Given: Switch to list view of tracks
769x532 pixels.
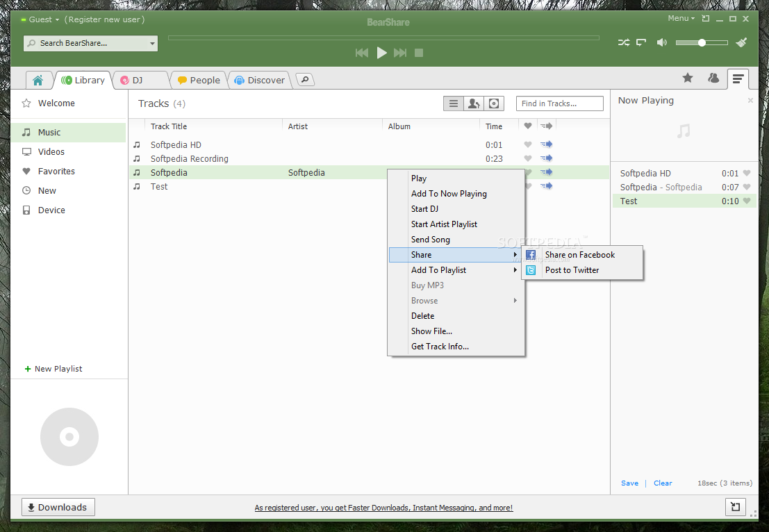Looking at the screenshot, I should point(454,103).
